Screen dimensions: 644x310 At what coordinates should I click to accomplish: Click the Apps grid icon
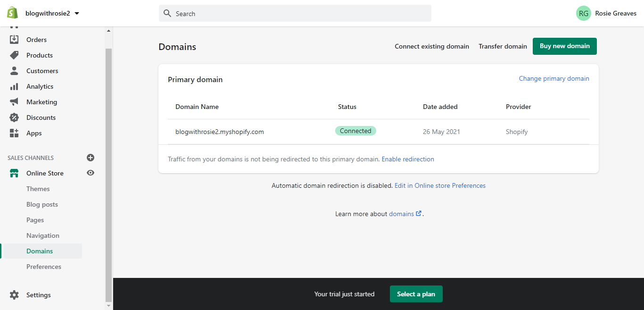[x=14, y=133]
